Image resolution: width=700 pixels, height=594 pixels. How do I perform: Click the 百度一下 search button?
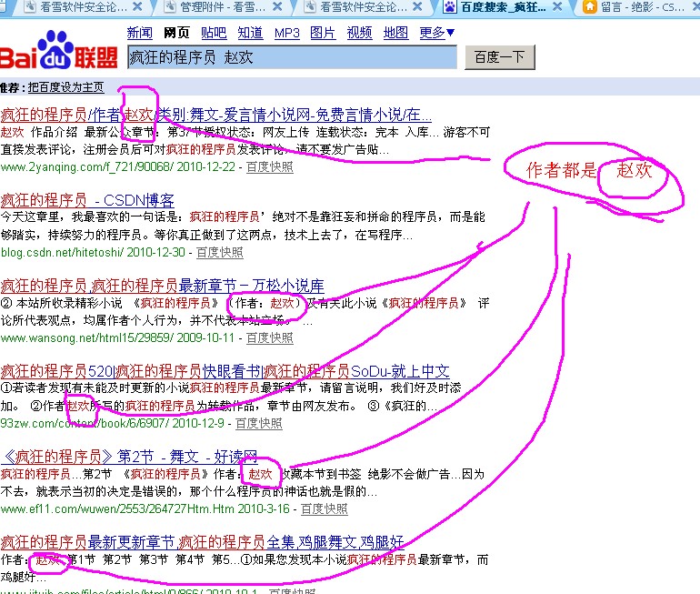click(500, 57)
